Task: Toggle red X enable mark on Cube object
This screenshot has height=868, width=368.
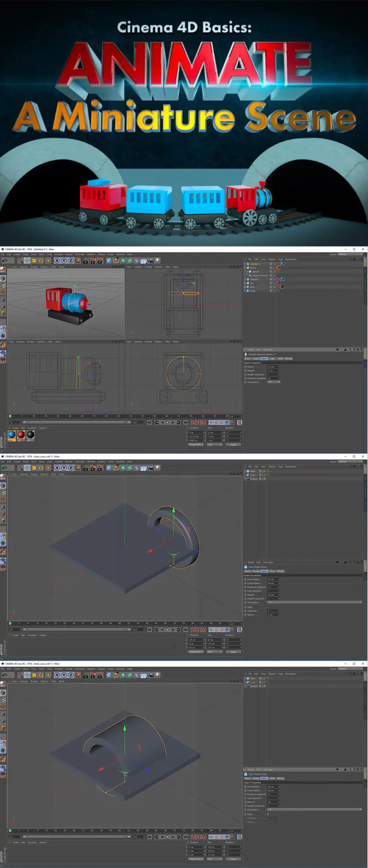Action: 275,291
